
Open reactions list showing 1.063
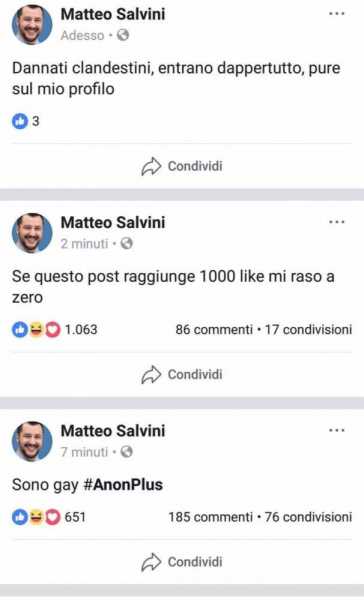(55, 329)
